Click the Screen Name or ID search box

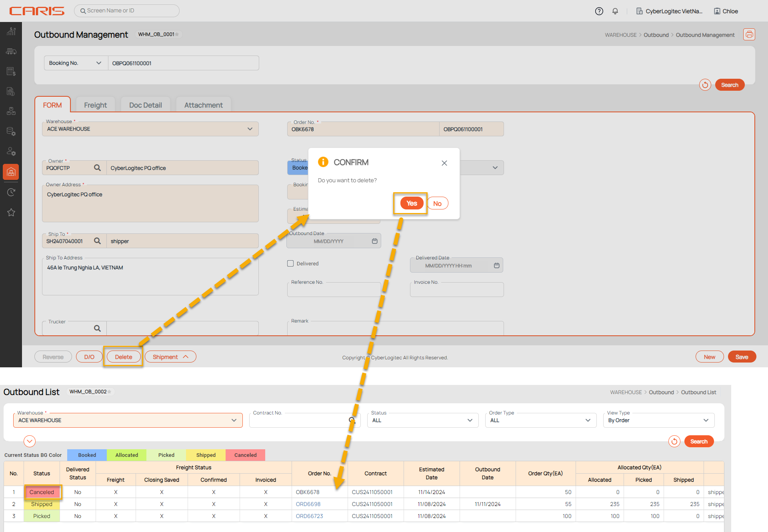[x=127, y=11]
